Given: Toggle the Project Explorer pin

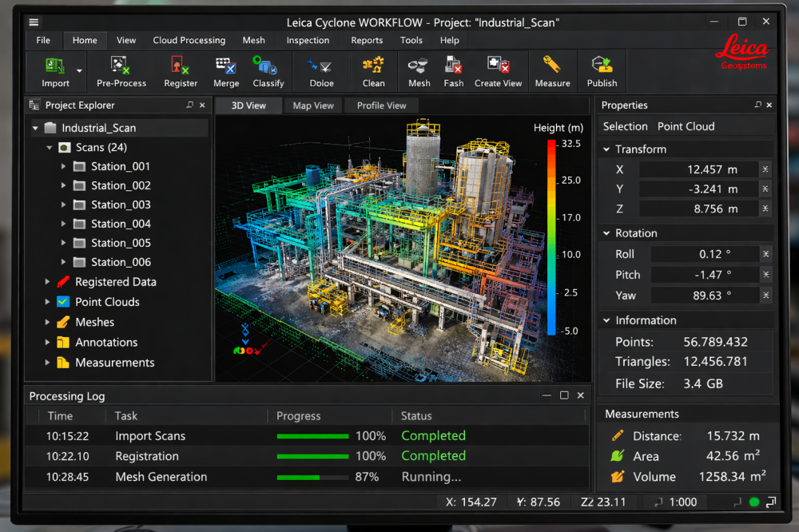Looking at the screenshot, I should pyautogui.click(x=189, y=105).
